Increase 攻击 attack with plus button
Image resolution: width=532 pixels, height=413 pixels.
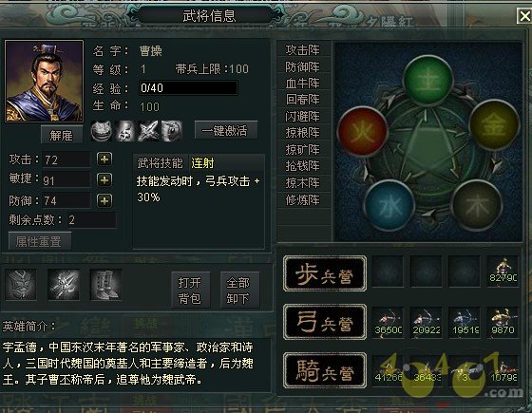click(104, 160)
